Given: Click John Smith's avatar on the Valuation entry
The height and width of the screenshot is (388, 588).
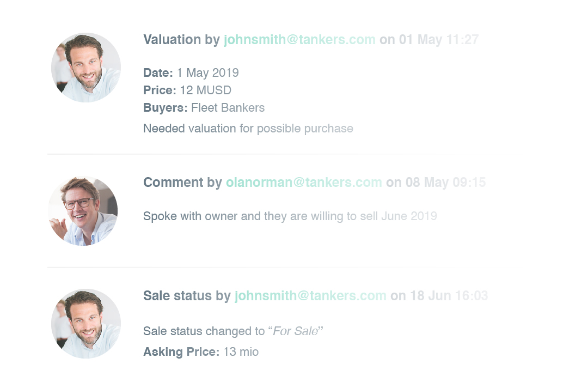Looking at the screenshot, I should (x=86, y=68).
